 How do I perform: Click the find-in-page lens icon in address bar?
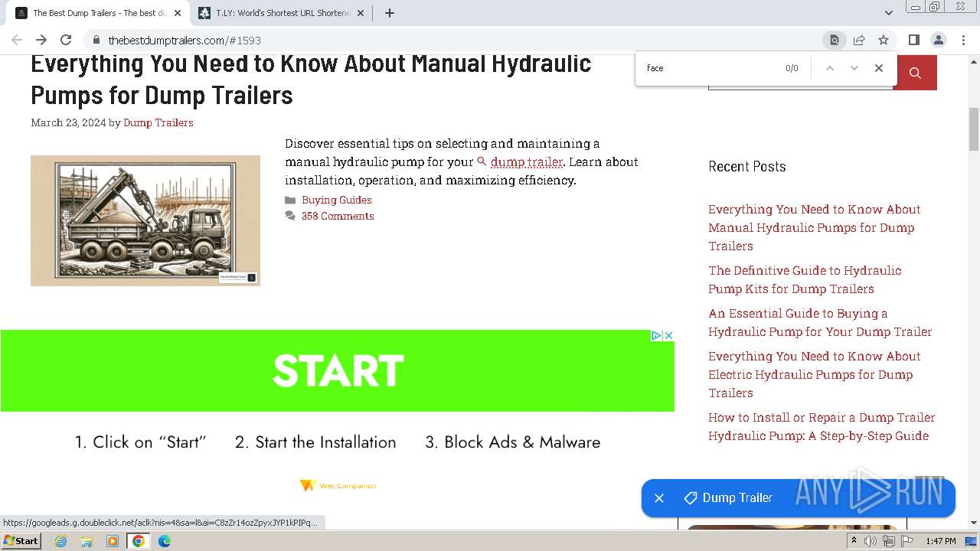tap(835, 40)
